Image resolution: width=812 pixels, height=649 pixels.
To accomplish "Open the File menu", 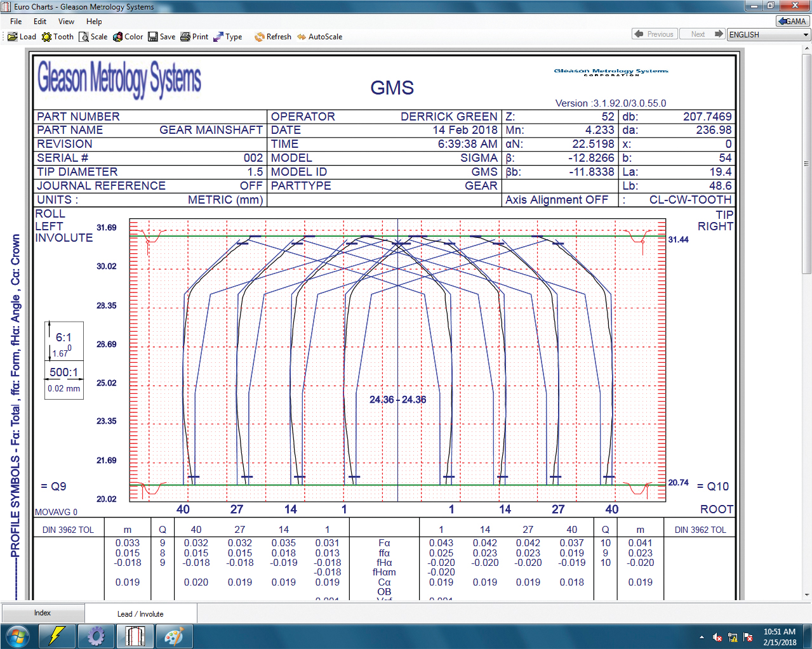I will [x=16, y=21].
